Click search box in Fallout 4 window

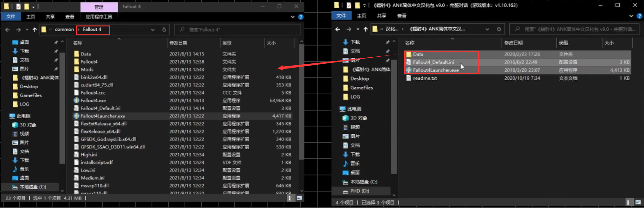(x=237, y=30)
